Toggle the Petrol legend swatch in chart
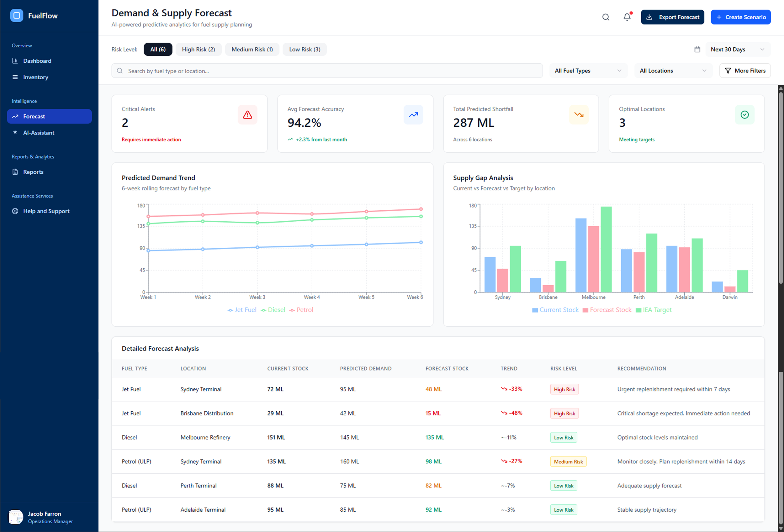This screenshot has height=532, width=784. point(292,310)
